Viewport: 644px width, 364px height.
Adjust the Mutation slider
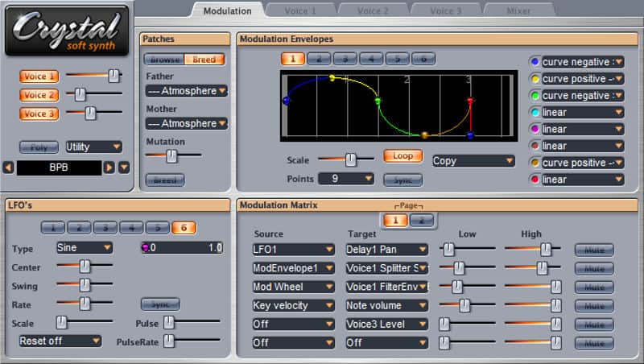(171, 156)
